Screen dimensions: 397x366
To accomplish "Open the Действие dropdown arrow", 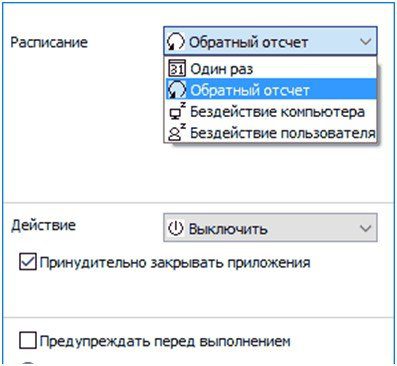I will pyautogui.click(x=366, y=229).
